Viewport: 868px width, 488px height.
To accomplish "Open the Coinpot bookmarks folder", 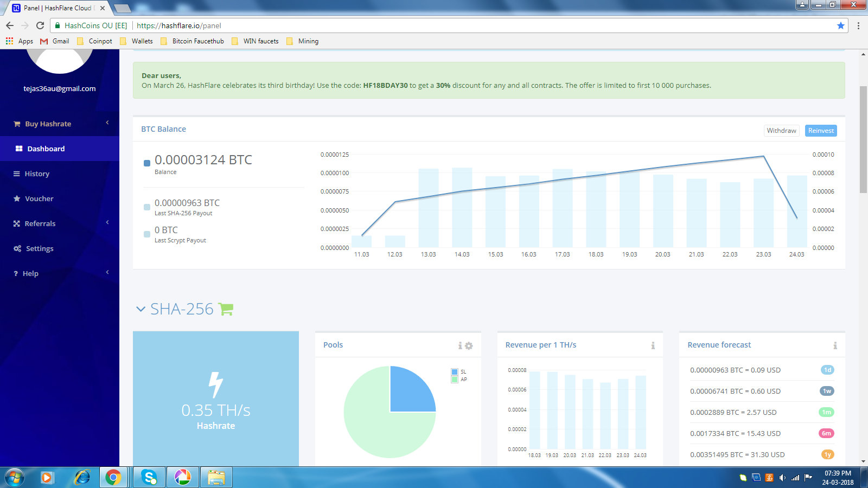I will pyautogui.click(x=95, y=41).
